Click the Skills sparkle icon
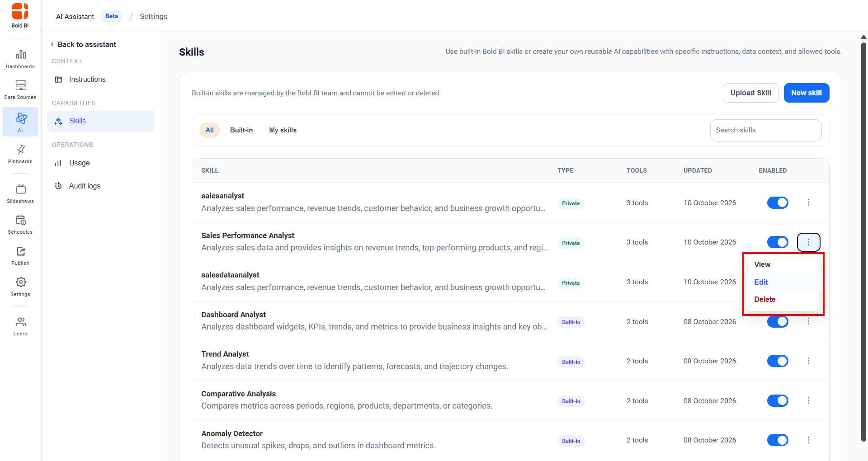Viewport: 868px width, 461px height. point(58,121)
